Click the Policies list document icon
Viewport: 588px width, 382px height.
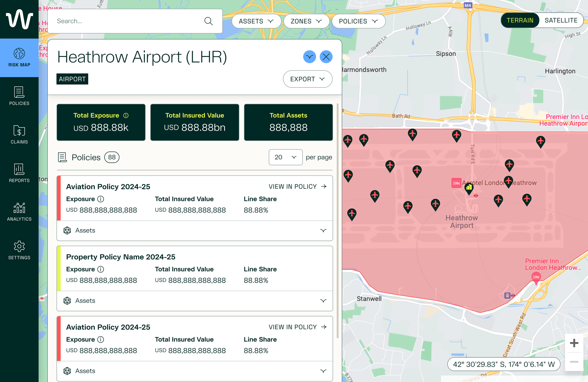62,157
